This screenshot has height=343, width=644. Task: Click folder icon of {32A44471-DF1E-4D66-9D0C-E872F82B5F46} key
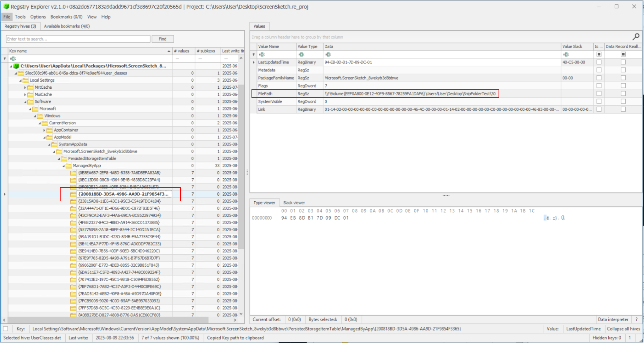pos(74,208)
